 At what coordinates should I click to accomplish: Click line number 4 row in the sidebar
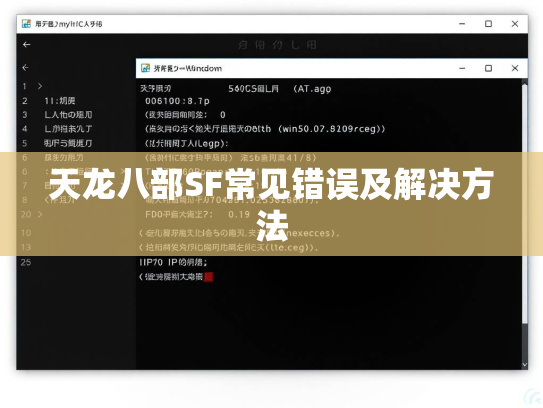tap(57, 129)
